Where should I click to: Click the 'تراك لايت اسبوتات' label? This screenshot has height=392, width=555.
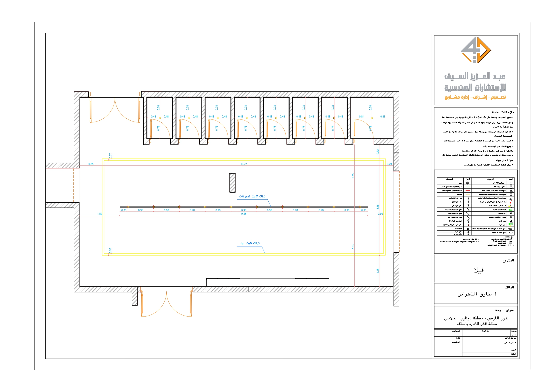pos(252,196)
